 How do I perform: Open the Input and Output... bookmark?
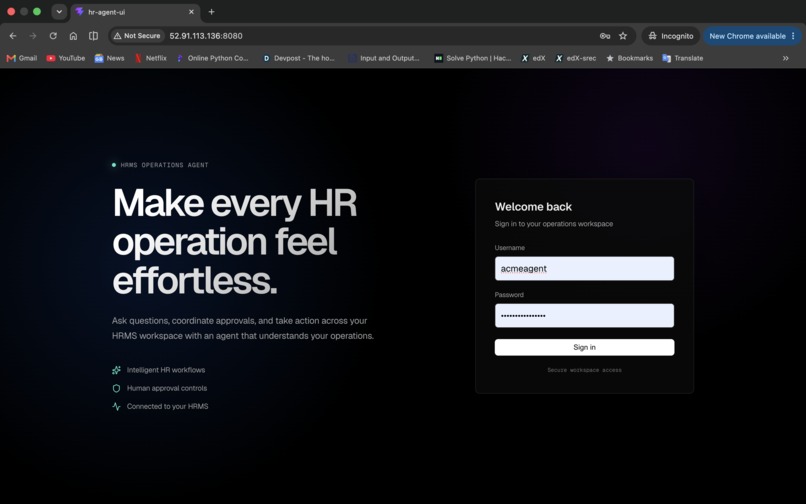coord(384,58)
